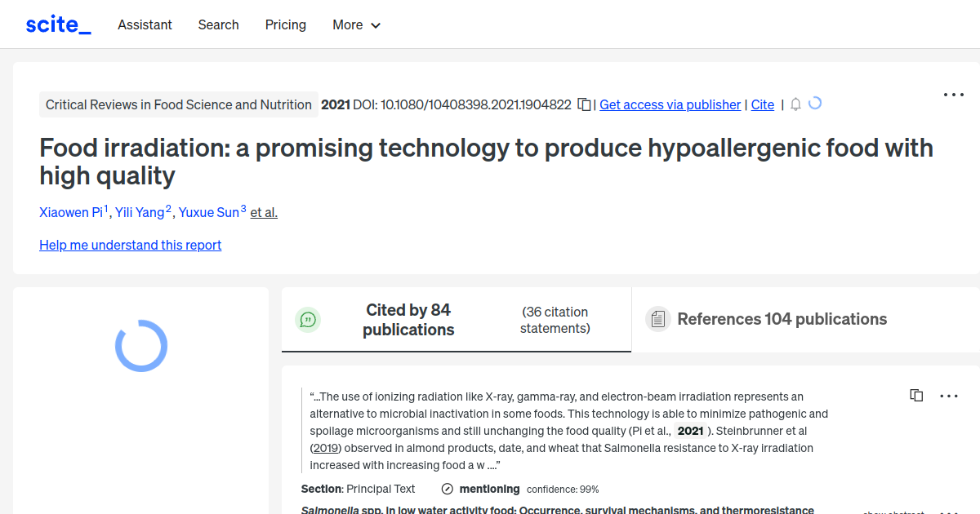
Task: Expand the More navigation dropdown
Action: 356,25
